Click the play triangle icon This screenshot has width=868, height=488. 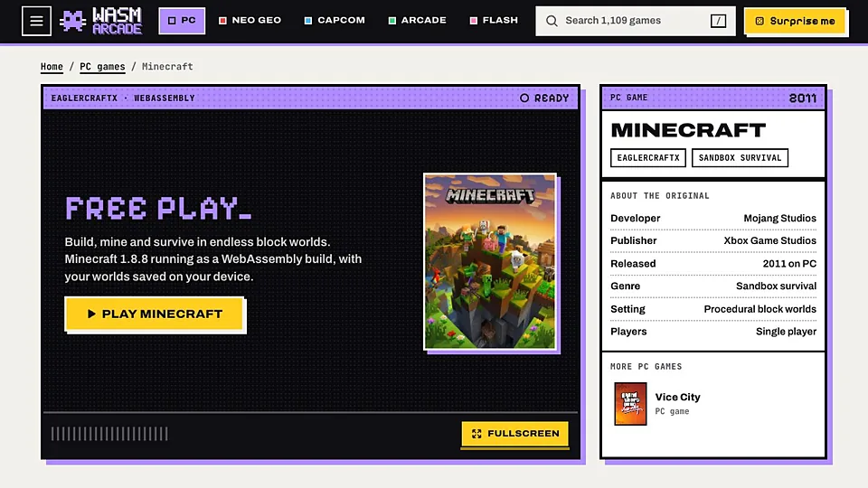(x=91, y=314)
